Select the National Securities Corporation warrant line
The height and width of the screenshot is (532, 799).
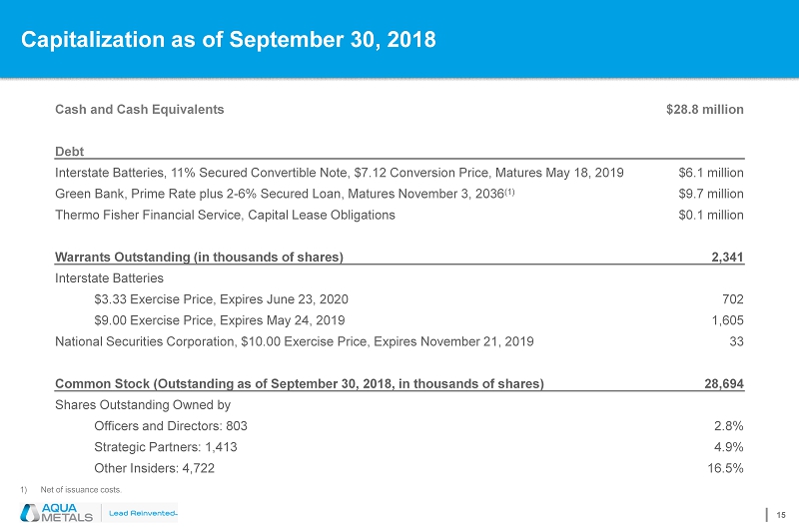pyautogui.click(x=294, y=341)
